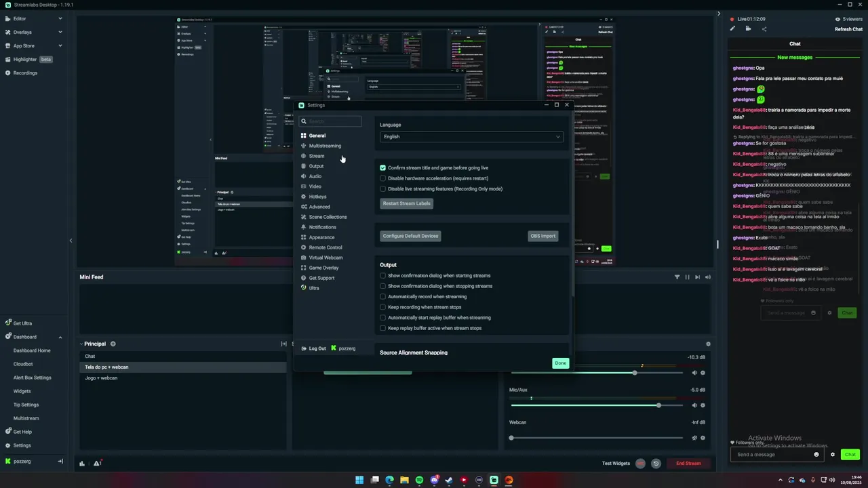This screenshot has width=868, height=488.
Task: Mute the Mic/Aux audio source
Action: 694,405
